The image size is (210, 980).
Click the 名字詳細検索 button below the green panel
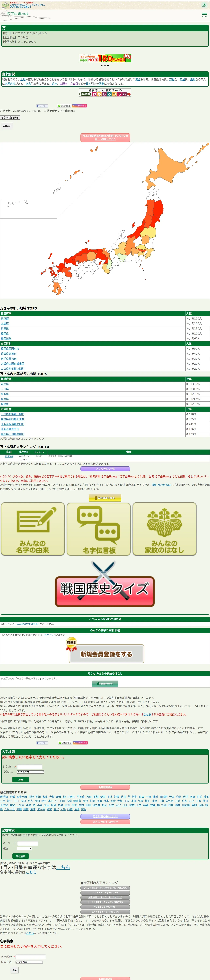click(x=105, y=787)
